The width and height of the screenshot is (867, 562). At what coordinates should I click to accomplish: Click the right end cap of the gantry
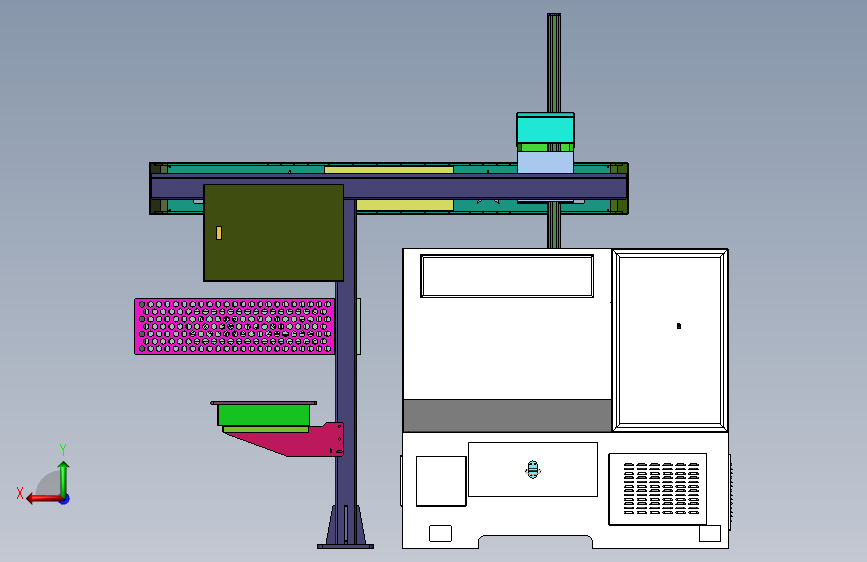pos(619,188)
